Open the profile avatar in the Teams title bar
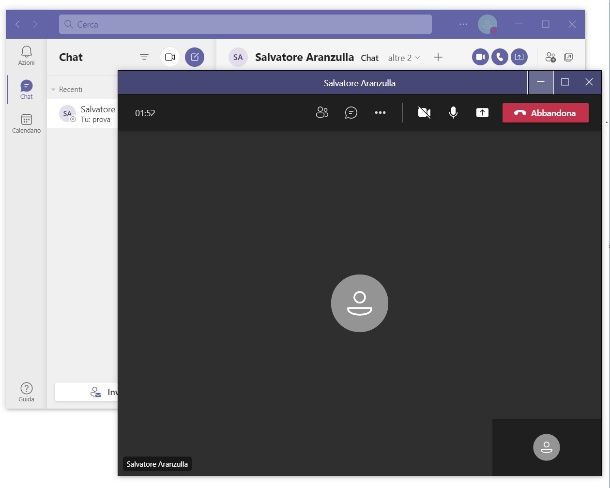Viewport: 610px width, 488px height. click(x=487, y=24)
